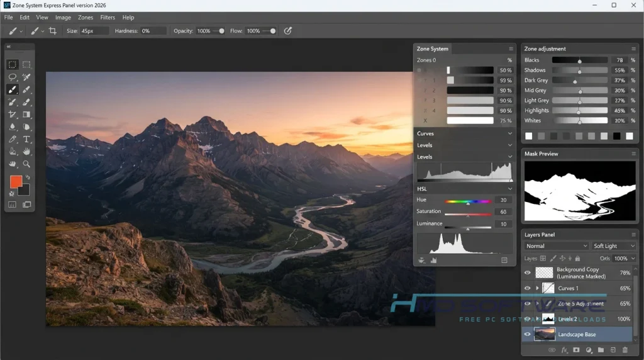Open Zone adjustment panel menu icon

point(633,48)
